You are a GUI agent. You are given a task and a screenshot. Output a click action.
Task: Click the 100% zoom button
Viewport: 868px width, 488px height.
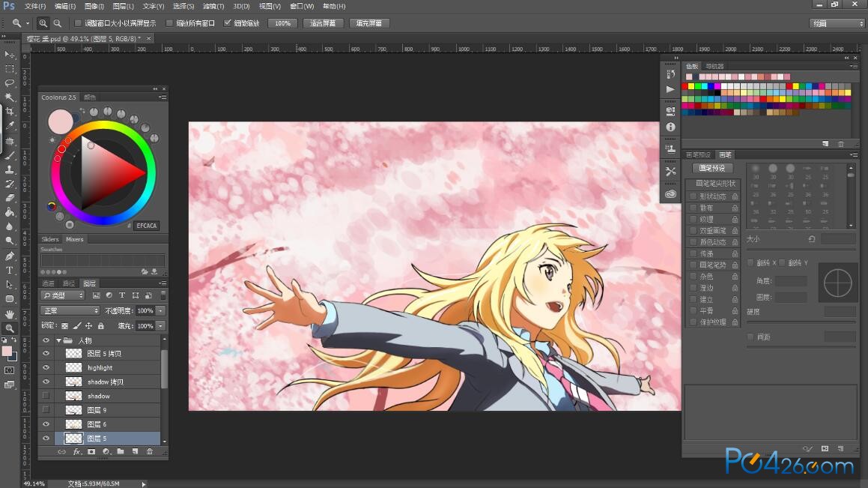coord(282,23)
